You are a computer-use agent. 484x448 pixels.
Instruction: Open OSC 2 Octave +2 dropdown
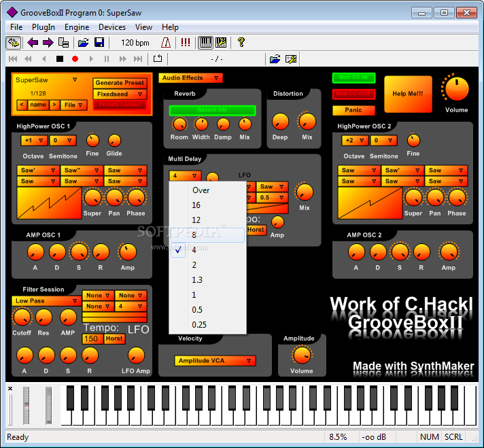click(355, 141)
